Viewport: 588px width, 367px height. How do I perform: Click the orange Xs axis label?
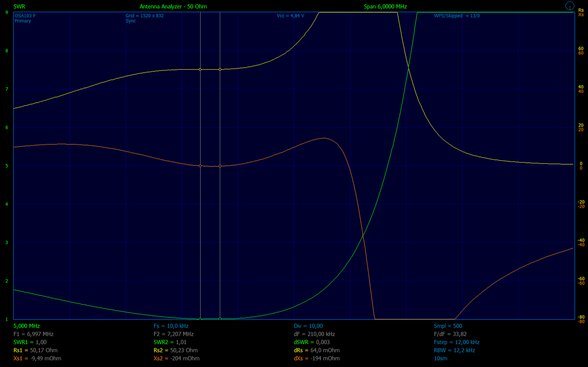pos(581,15)
